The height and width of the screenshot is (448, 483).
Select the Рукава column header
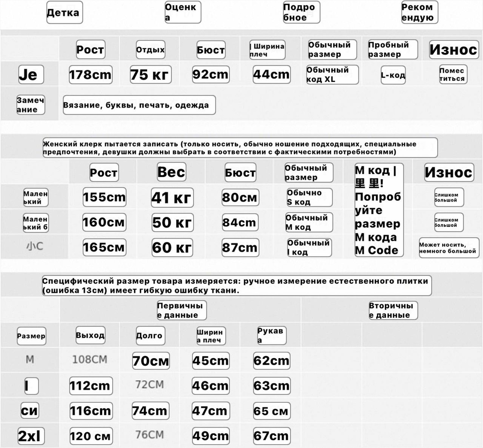271,336
